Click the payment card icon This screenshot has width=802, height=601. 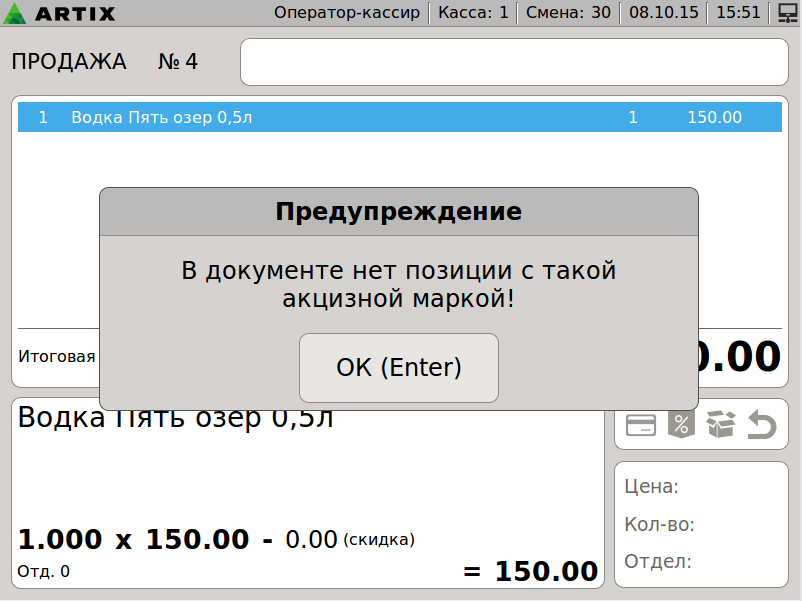point(640,425)
